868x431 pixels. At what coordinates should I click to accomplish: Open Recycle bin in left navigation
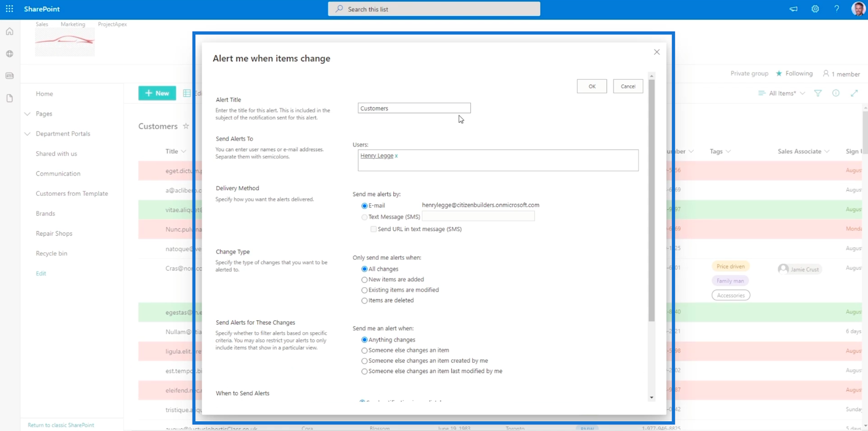click(52, 253)
